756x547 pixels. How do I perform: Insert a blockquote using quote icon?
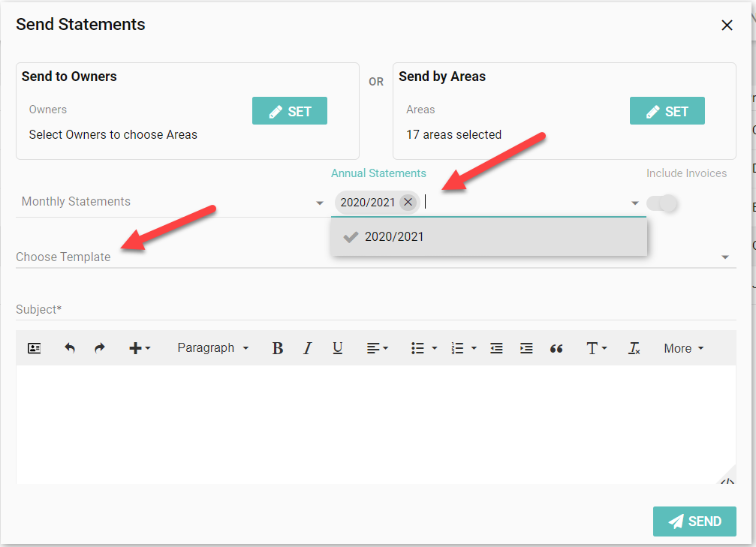point(556,348)
